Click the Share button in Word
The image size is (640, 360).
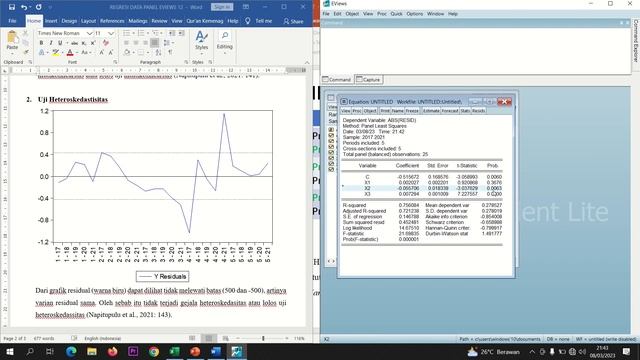coord(293,21)
